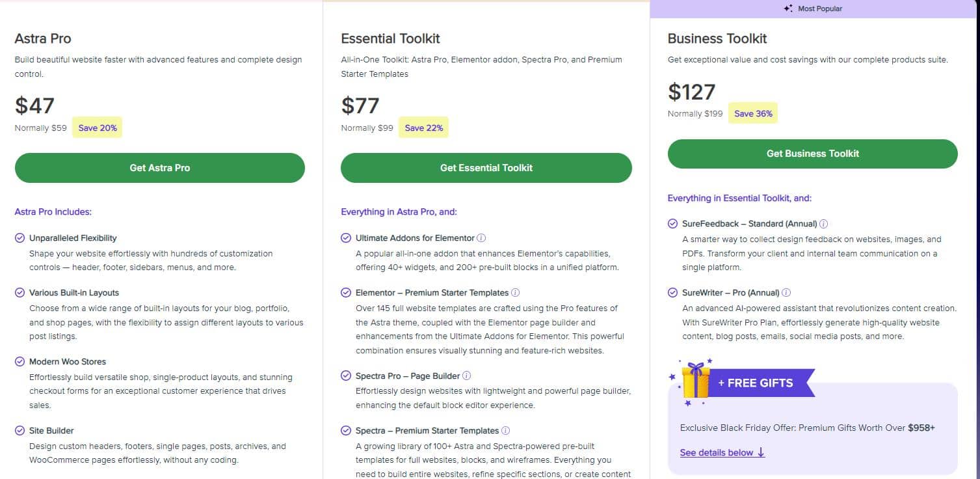The width and height of the screenshot is (980, 479).
Task: Follow the See details below link
Action: (x=722, y=452)
